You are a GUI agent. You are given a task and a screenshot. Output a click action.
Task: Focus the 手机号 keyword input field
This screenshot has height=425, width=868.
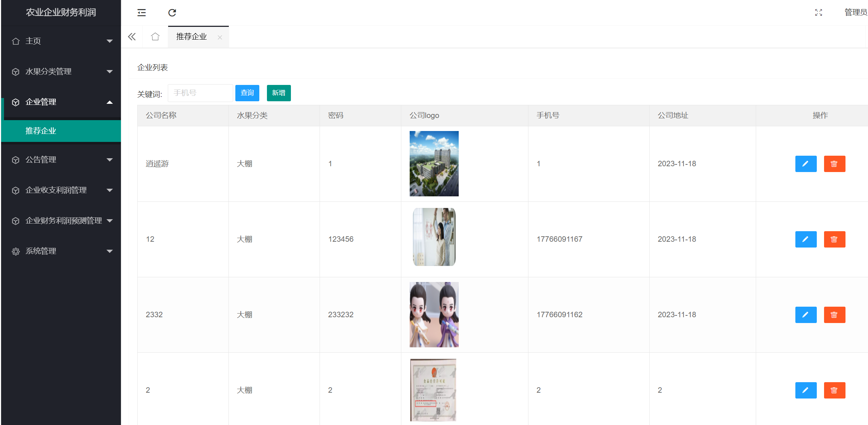(200, 93)
